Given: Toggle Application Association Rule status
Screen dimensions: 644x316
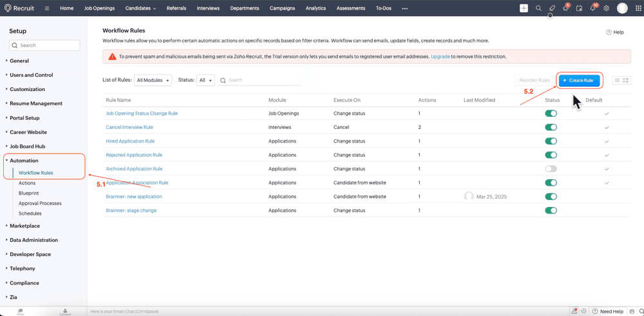Looking at the screenshot, I should 551,183.
